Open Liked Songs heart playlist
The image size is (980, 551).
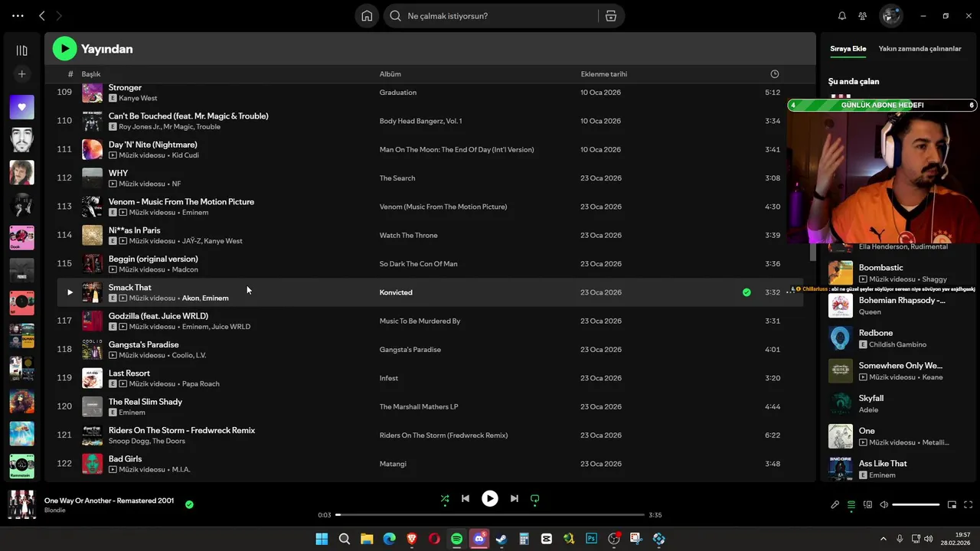(21, 107)
